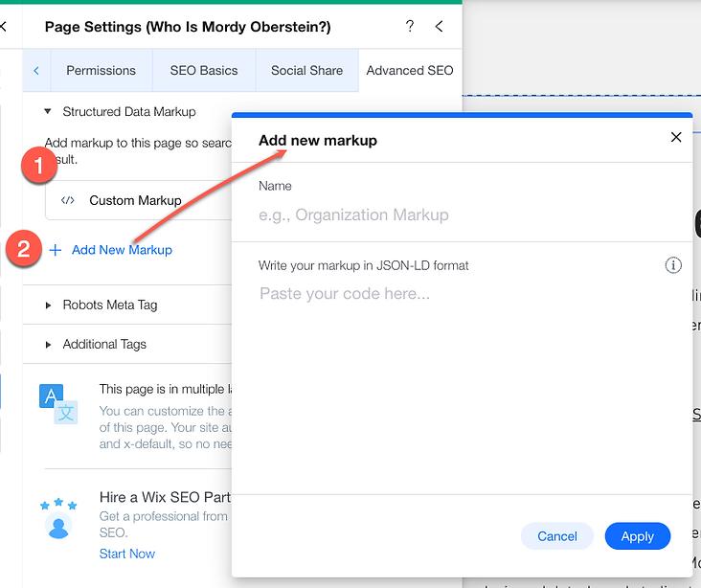The width and height of the screenshot is (701, 588).
Task: Cancel the new markup dialog
Action: point(557,536)
